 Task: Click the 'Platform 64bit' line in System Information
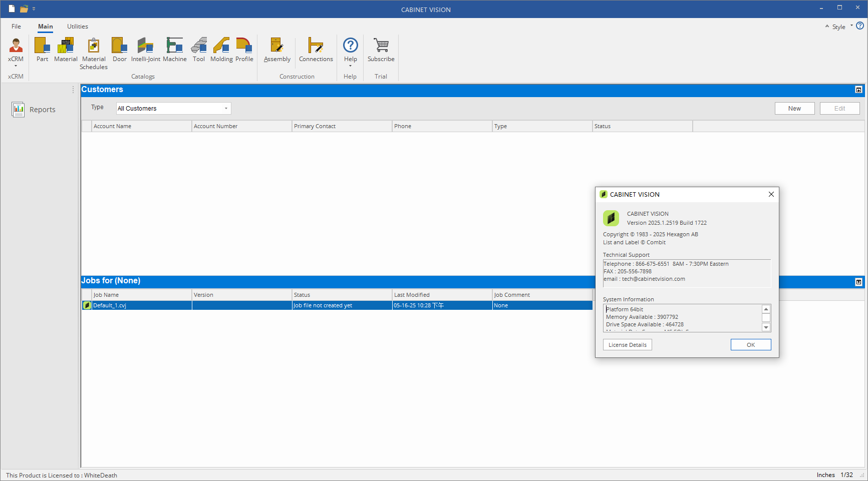click(x=625, y=309)
